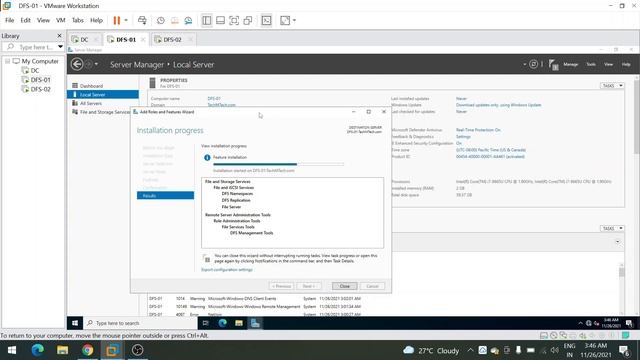Close the Library panel
This screenshot has width=640, height=360.
point(59,36)
